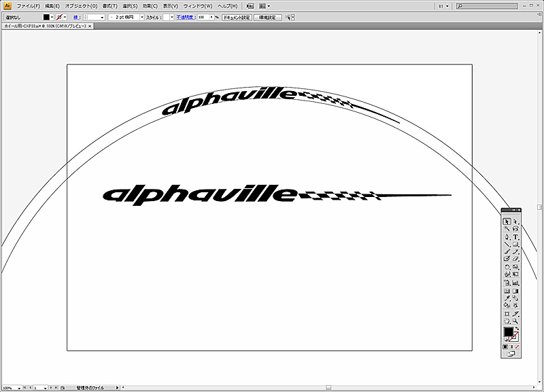Image resolution: width=544 pixels, height=392 pixels.
Task: Open Adobe Bridge from the menu bar
Action: (250, 6)
